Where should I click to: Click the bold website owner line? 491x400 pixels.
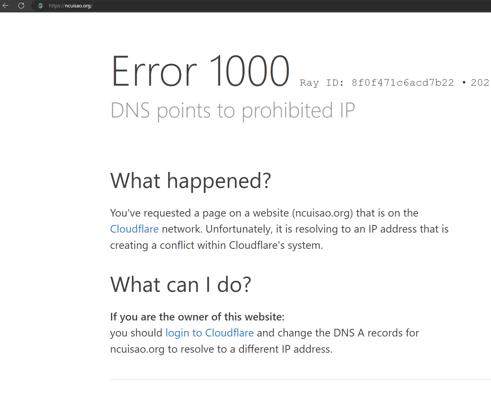197,317
